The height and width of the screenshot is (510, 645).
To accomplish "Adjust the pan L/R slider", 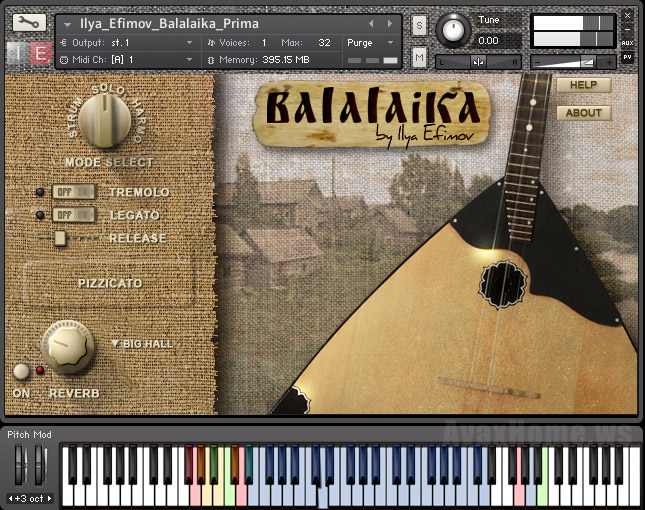I will tap(478, 63).
